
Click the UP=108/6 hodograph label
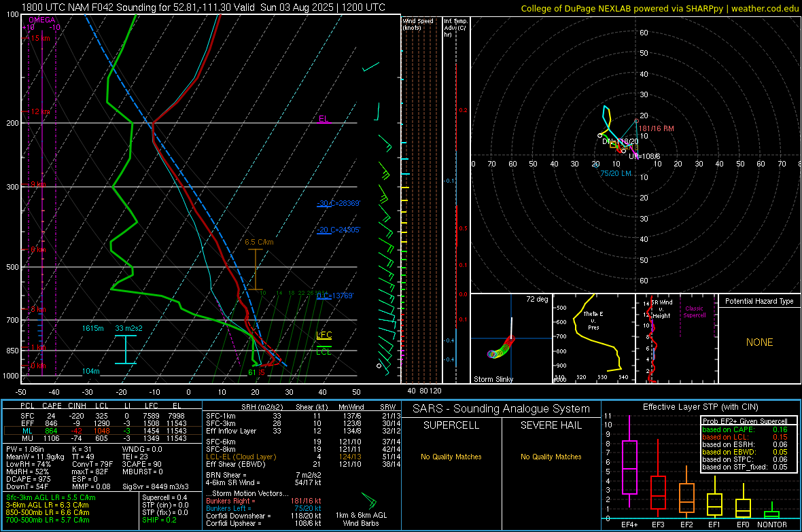[x=644, y=156]
